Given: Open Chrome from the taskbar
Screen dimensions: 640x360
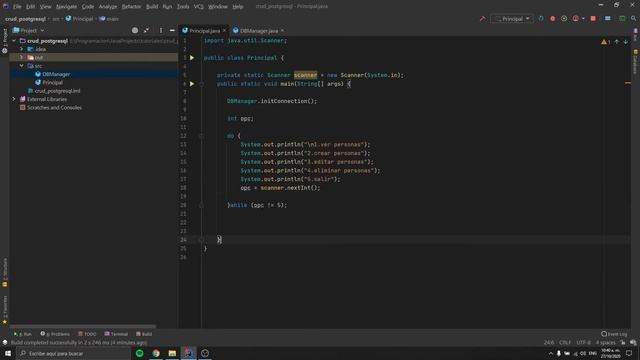Looking at the screenshot, I should (x=156, y=353).
